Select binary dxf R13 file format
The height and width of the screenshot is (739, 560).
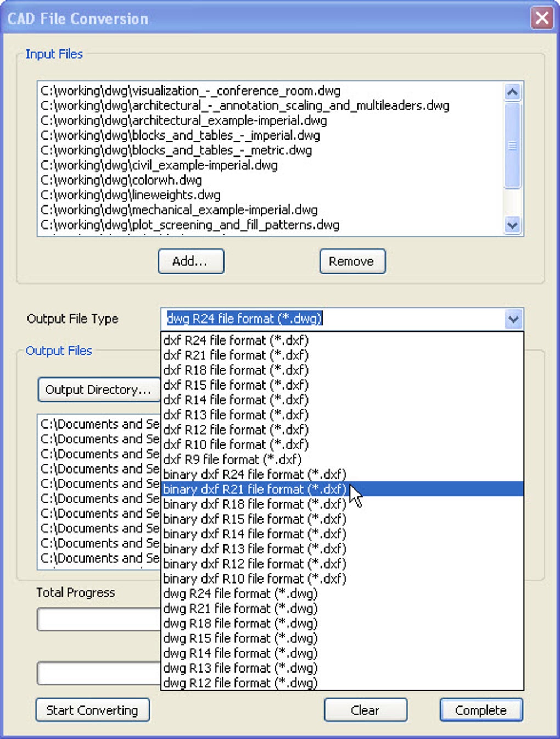coord(343,548)
